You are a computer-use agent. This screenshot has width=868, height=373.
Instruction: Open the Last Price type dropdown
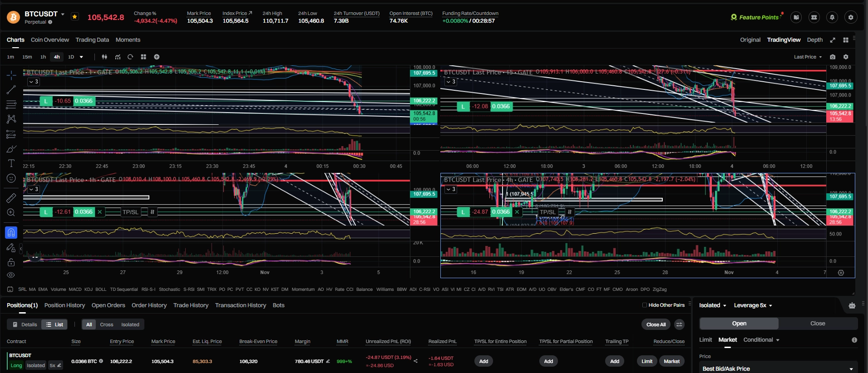click(808, 57)
